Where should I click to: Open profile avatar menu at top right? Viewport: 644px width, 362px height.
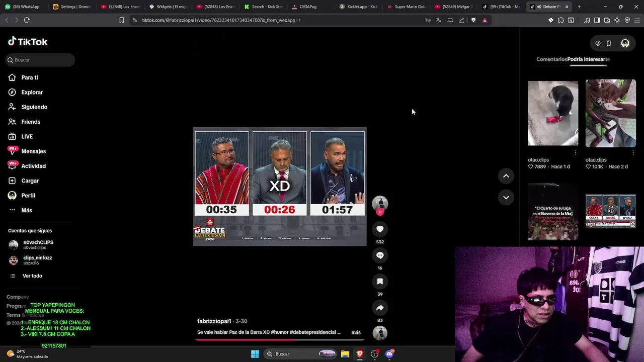click(x=625, y=43)
